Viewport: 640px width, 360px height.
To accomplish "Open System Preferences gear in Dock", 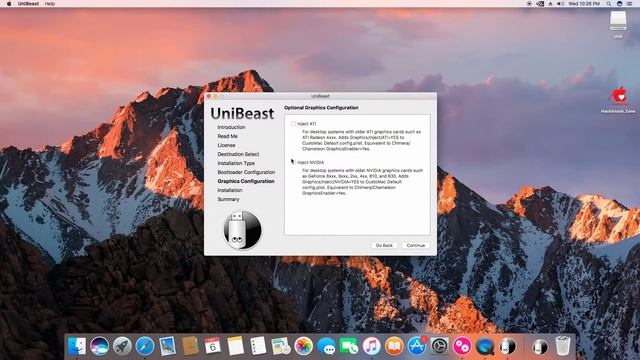I will tap(439, 346).
